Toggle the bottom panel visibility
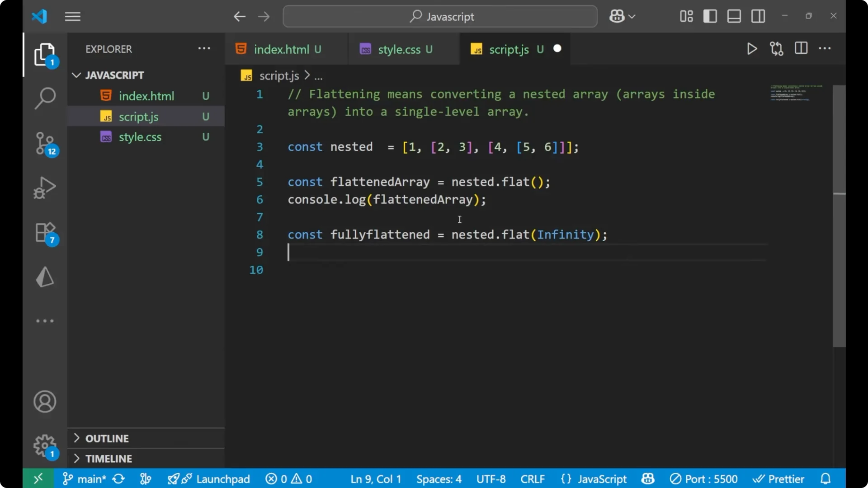 click(733, 16)
